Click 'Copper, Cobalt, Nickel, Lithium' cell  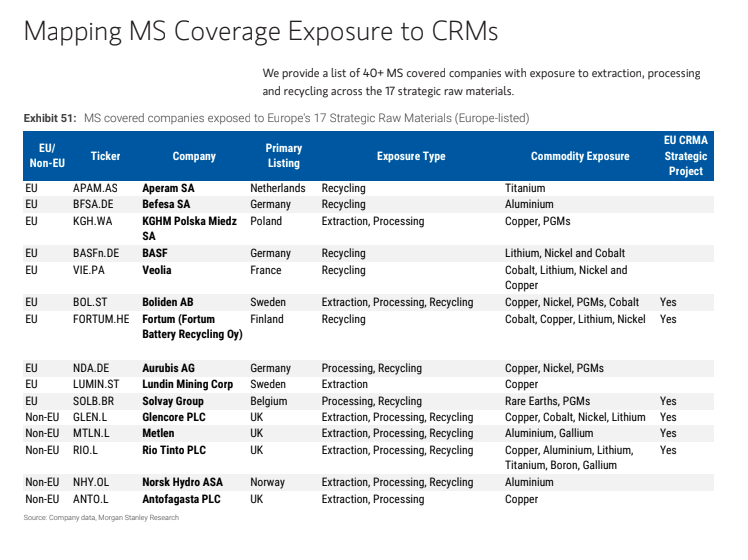coord(575,417)
